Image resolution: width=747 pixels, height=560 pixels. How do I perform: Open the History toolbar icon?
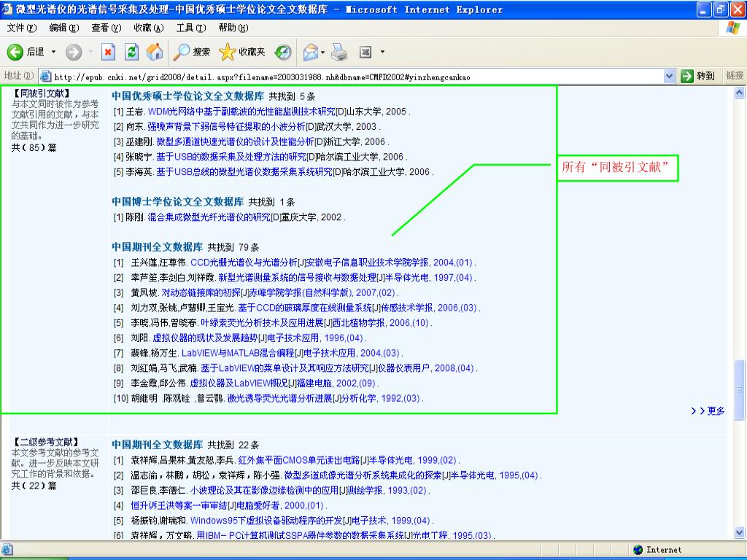[283, 52]
